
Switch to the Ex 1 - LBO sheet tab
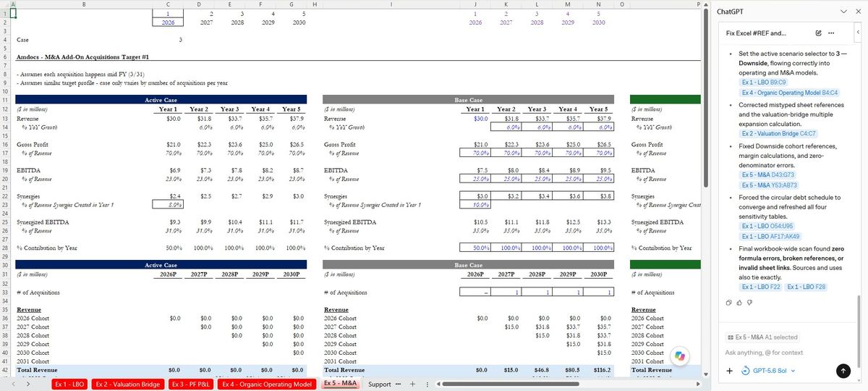click(x=69, y=384)
